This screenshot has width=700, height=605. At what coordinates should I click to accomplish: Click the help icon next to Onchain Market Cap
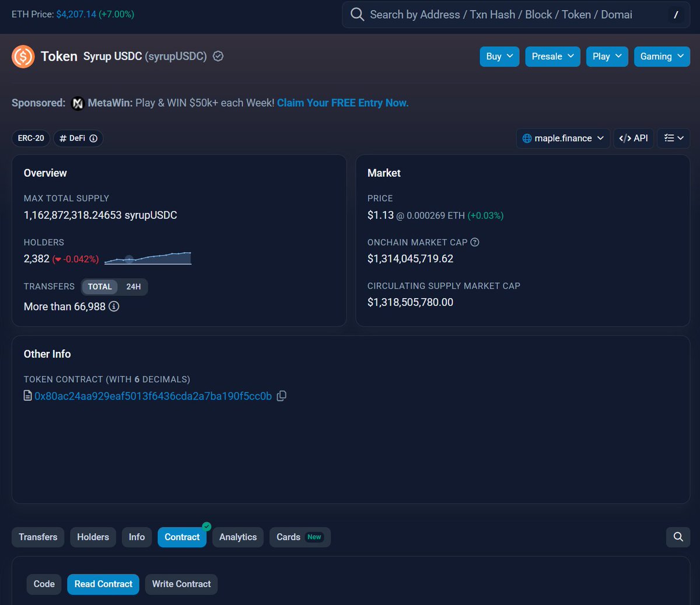click(475, 242)
